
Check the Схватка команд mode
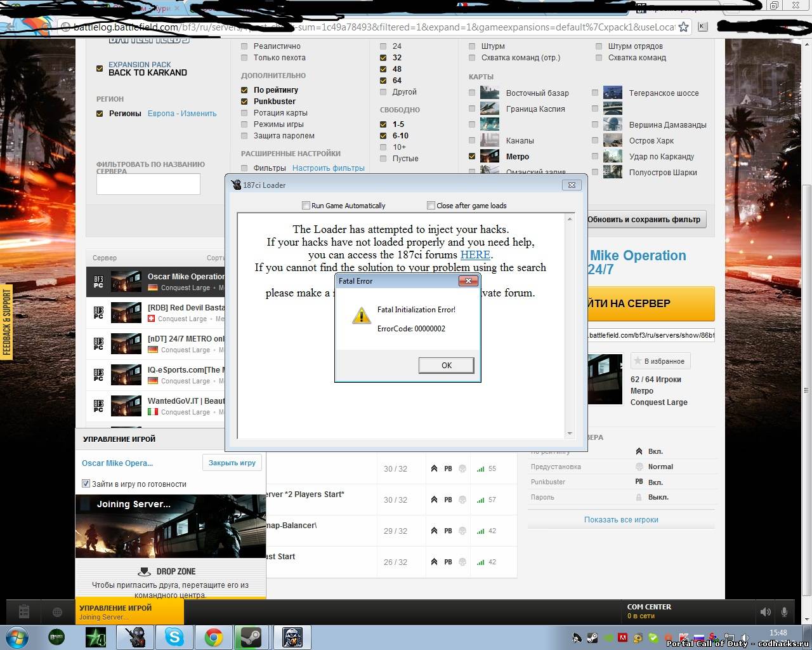(x=599, y=58)
